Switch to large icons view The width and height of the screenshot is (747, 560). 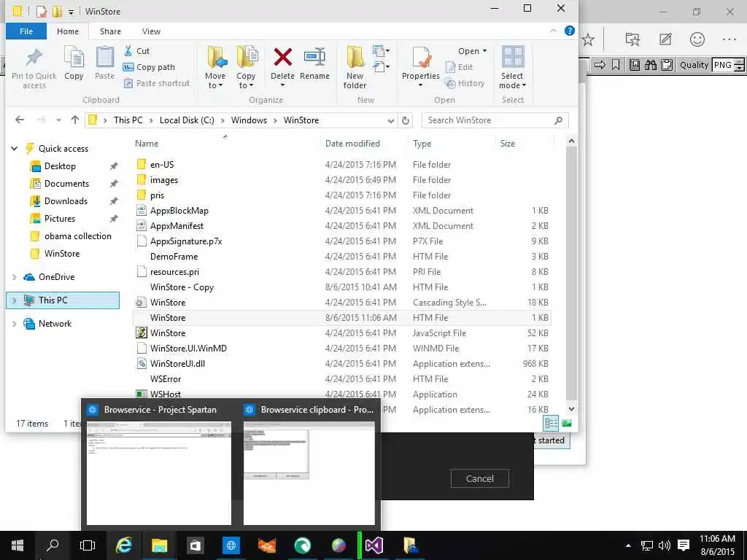point(567,424)
